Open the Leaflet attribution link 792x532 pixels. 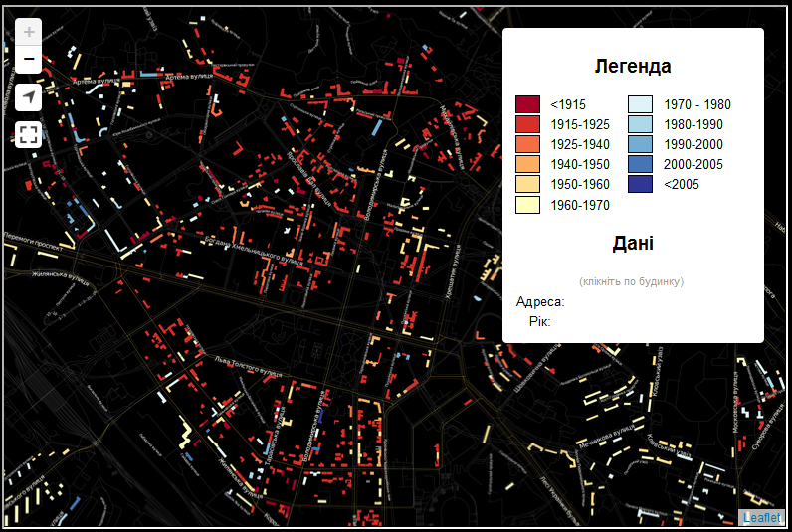point(761,518)
